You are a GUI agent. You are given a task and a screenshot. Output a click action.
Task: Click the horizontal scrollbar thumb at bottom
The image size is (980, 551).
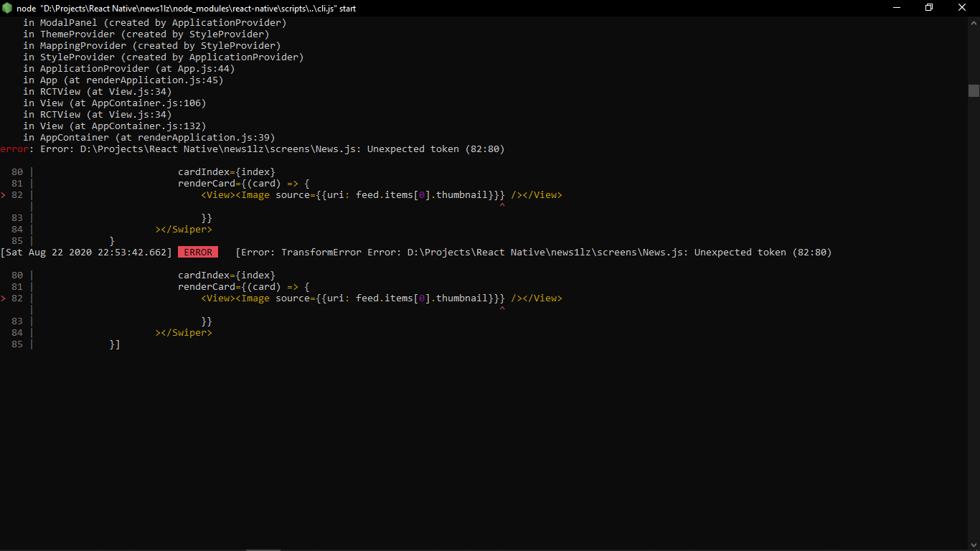pyautogui.click(x=263, y=550)
